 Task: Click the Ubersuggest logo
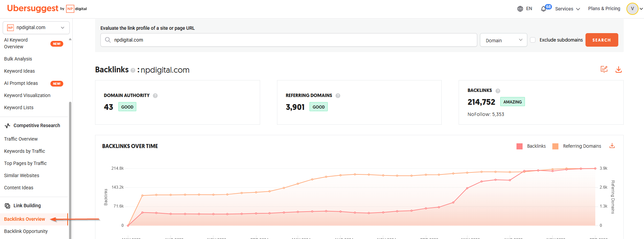[x=32, y=8]
